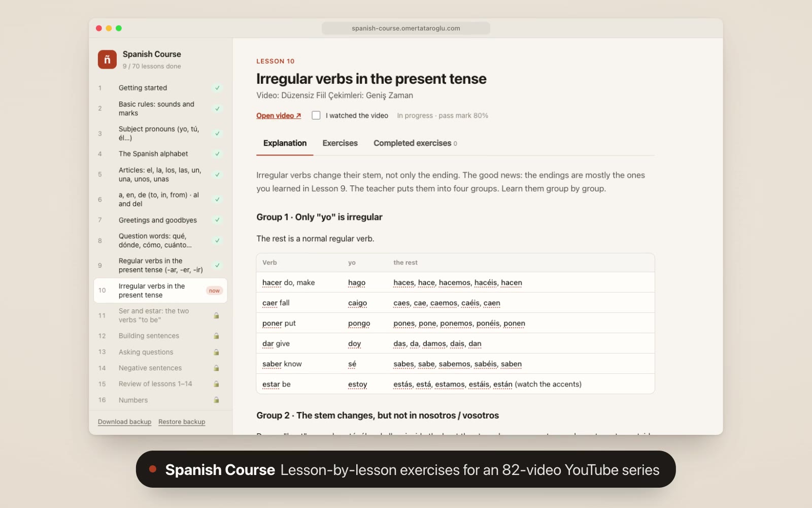
Task: Click the Restore backup link
Action: click(x=182, y=422)
